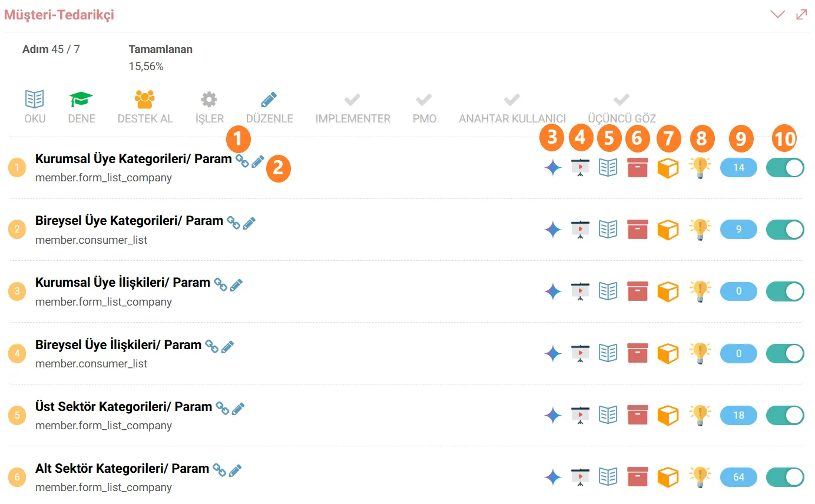
Task: Click the AI sparkle icon in the Kurumsal Üye Kategorileri row
Action: (552, 168)
